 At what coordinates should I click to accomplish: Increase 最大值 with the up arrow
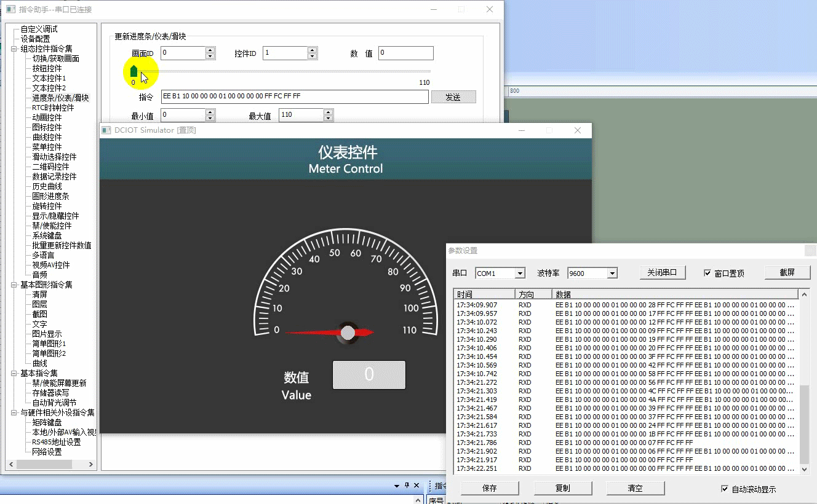coord(328,112)
